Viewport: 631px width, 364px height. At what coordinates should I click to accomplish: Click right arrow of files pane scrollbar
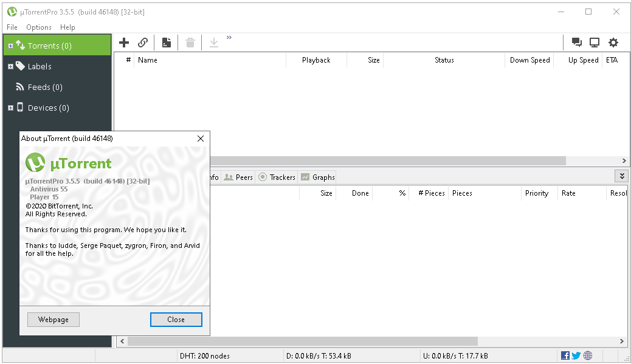click(x=622, y=341)
